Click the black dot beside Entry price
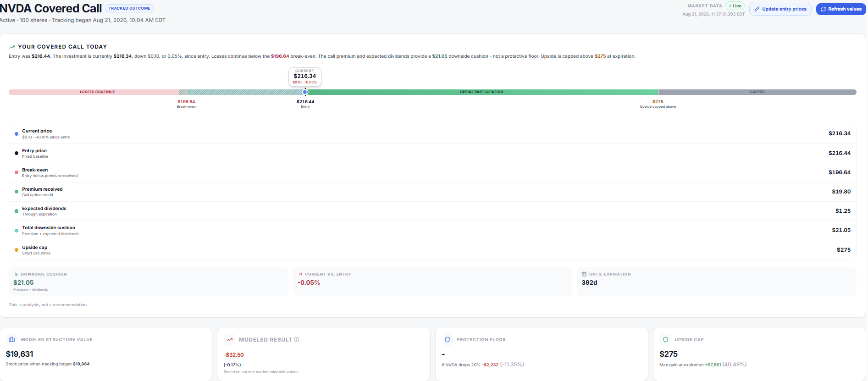Image resolution: width=868 pixels, height=381 pixels. [17, 153]
